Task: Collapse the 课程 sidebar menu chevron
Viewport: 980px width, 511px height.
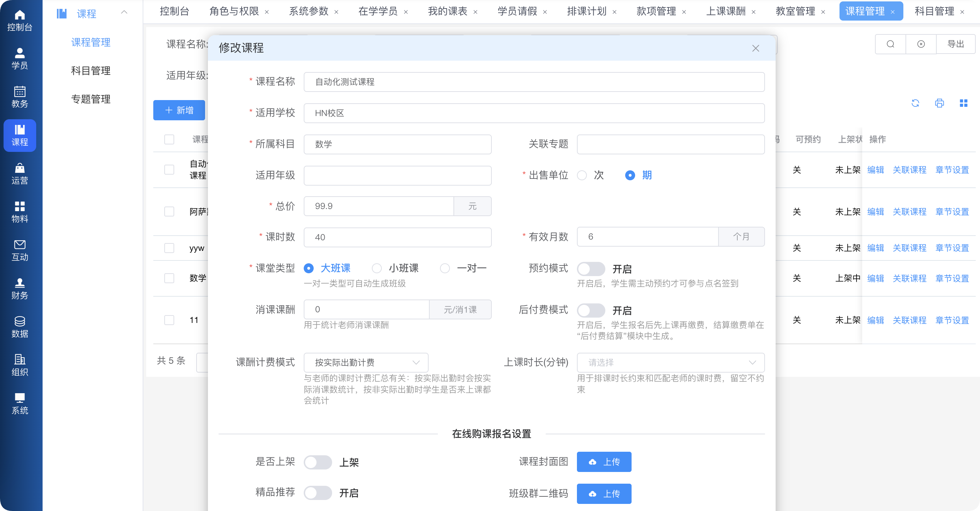Action: (x=124, y=12)
